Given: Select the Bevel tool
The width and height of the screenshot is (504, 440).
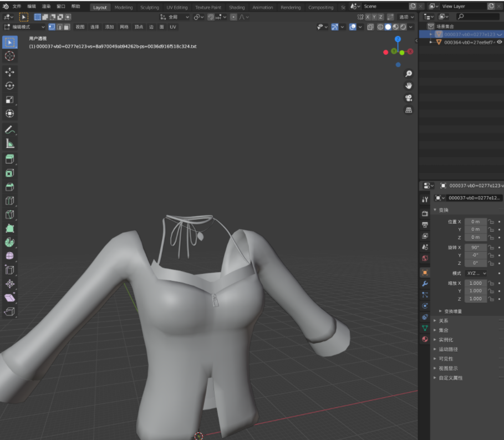Looking at the screenshot, I should point(9,187).
